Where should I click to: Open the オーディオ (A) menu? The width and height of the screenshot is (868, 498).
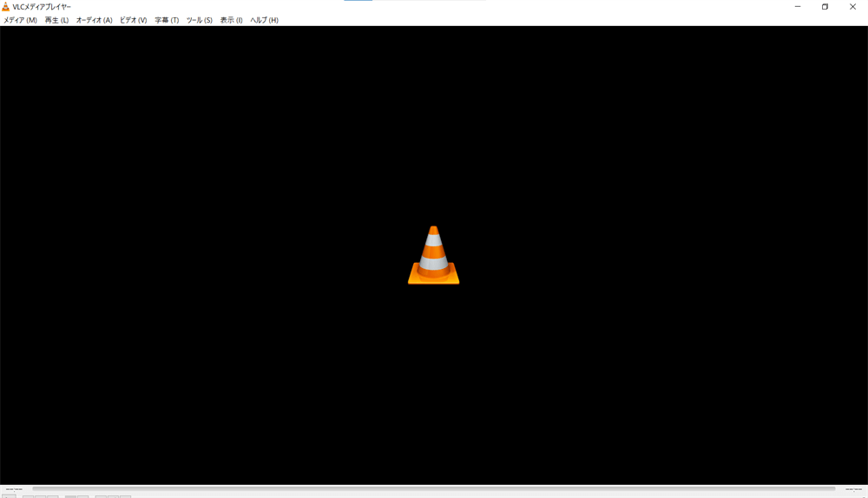94,20
